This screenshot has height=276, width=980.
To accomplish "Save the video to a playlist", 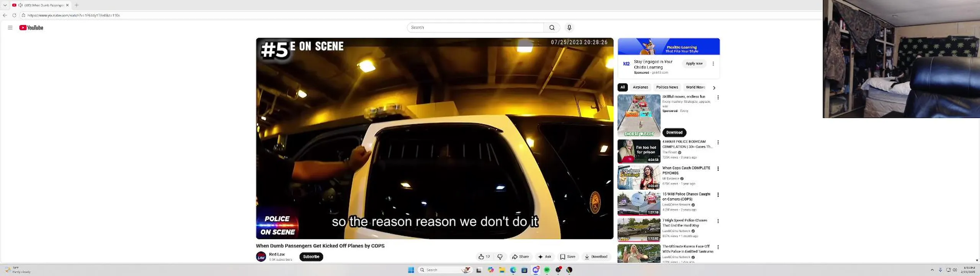I will 568,257.
